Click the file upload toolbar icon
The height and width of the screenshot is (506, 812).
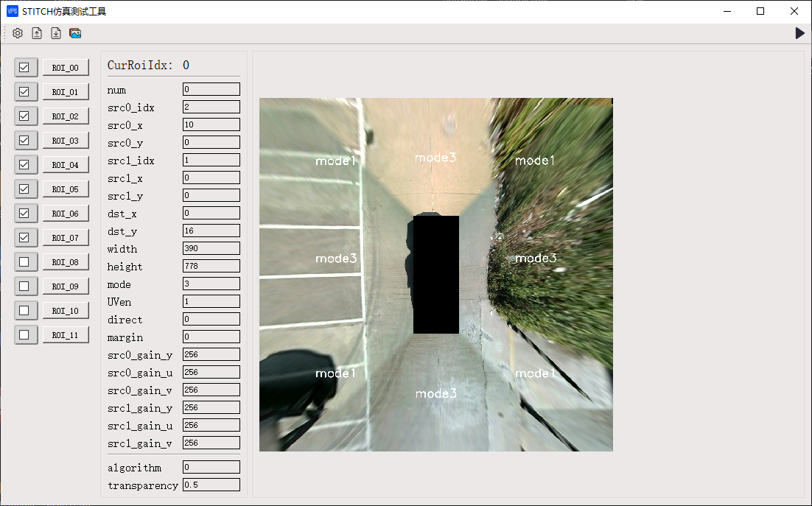tap(37, 33)
